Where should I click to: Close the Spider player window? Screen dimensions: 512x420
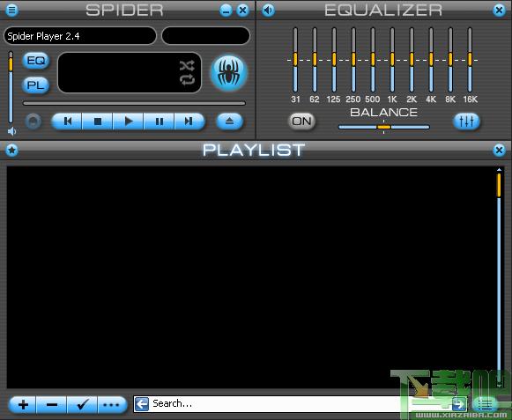tap(242, 10)
